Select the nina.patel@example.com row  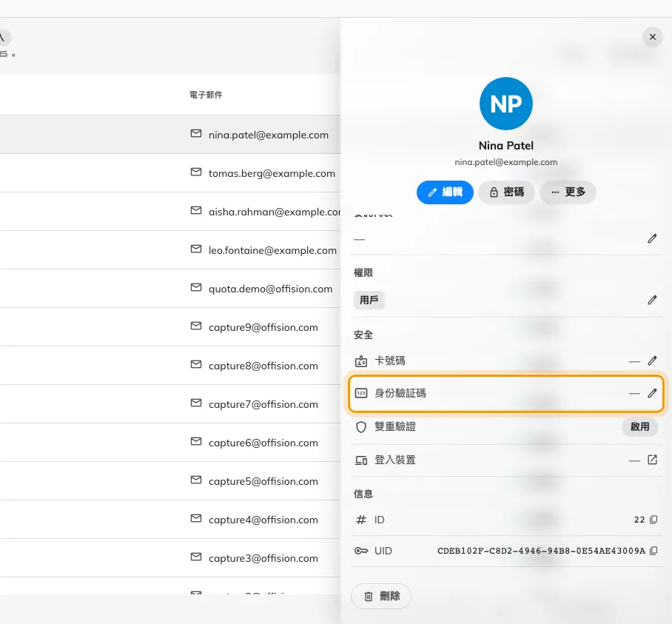point(170,135)
